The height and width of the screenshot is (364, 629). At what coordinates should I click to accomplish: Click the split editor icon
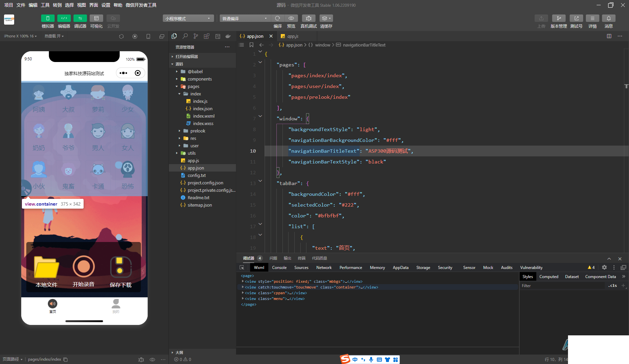[609, 36]
